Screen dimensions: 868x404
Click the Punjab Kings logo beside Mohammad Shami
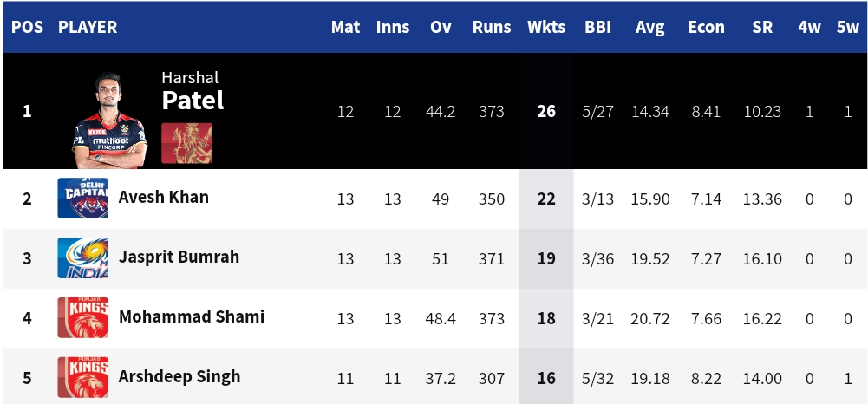pyautogui.click(x=83, y=317)
